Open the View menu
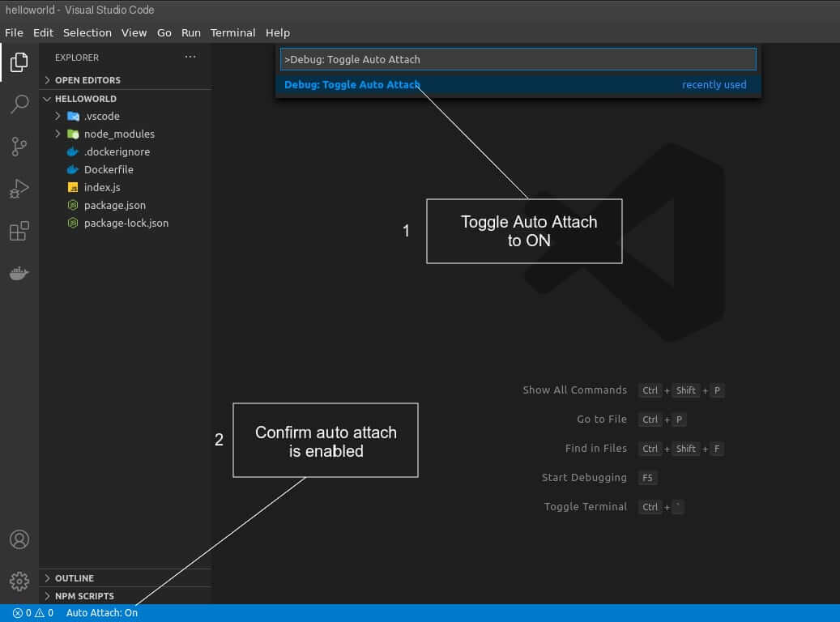Screen dimensions: 840x622 pos(134,32)
